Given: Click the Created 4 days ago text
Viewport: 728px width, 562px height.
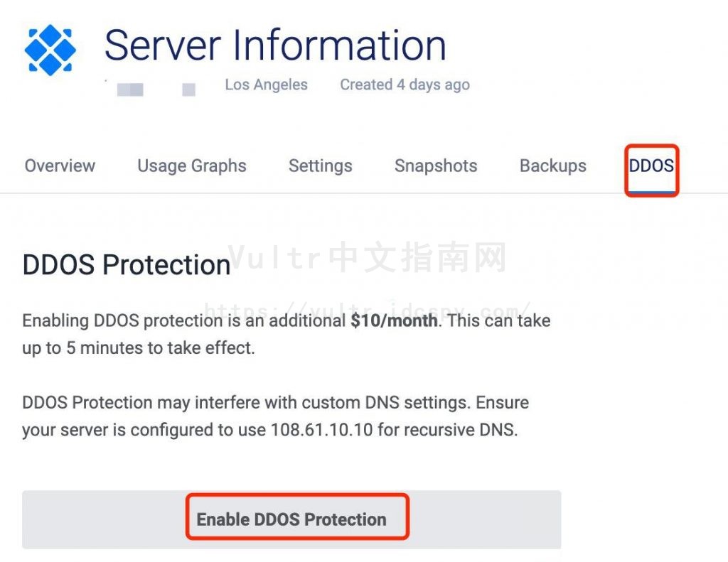Looking at the screenshot, I should point(405,85).
